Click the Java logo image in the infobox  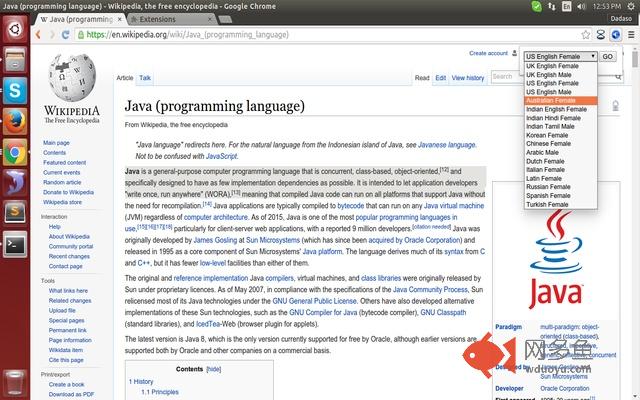556,260
